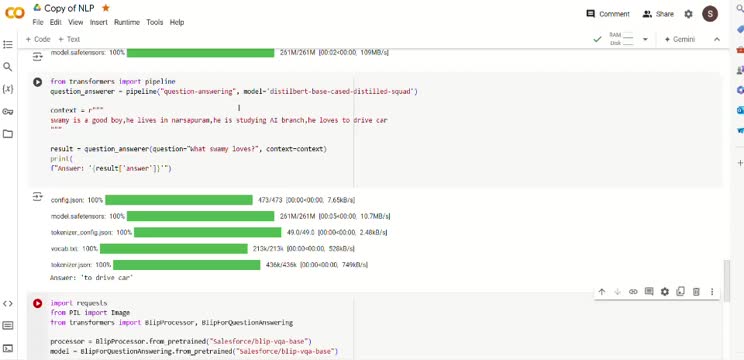Screen dimensions: 744x360
Task: Run the question_answerer pipeline cell
Action: coord(37,82)
